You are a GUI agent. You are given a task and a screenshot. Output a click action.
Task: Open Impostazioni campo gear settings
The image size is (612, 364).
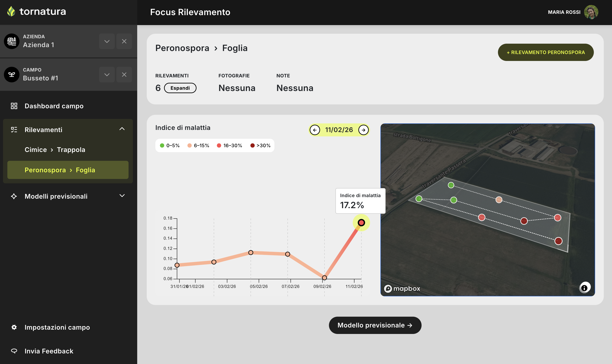[x=14, y=327]
